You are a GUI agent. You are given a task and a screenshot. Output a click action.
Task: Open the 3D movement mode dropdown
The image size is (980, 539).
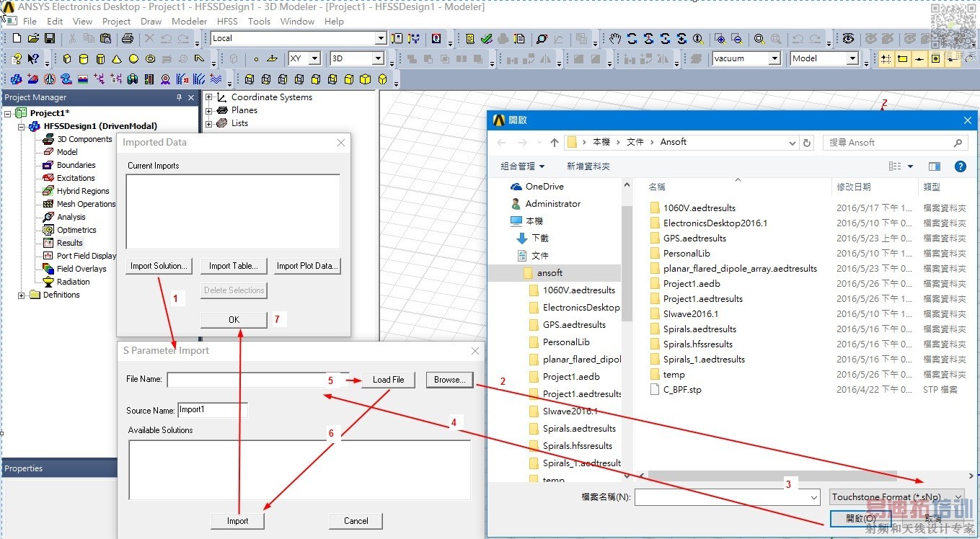point(377,58)
